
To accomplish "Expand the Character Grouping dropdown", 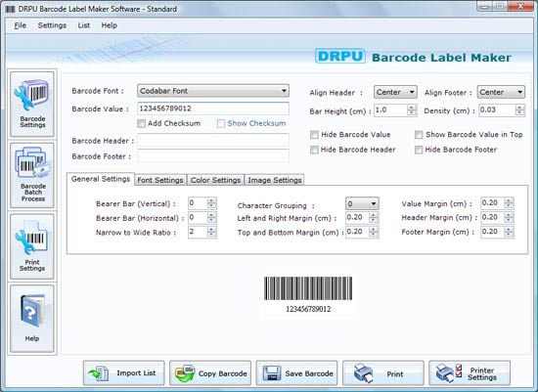I will pos(362,203).
